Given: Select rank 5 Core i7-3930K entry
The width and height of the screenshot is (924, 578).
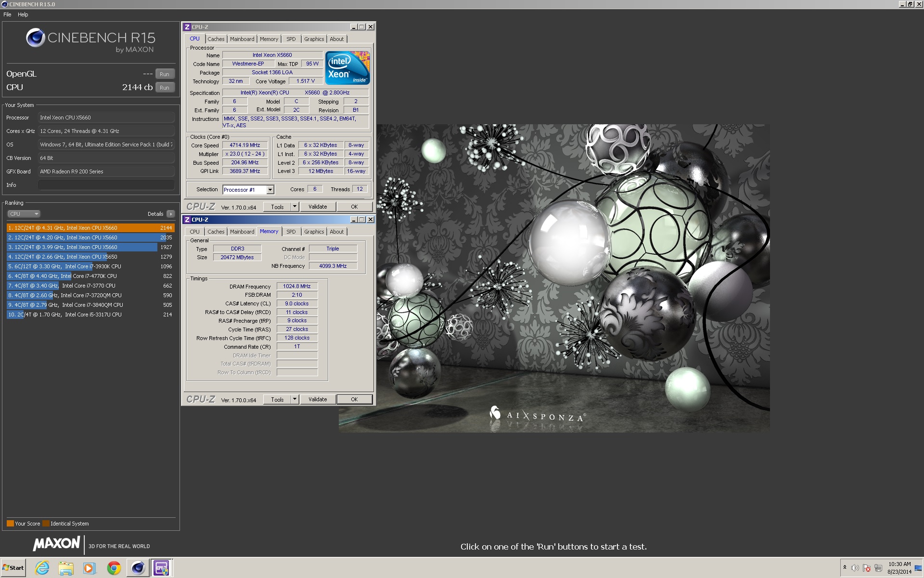Looking at the screenshot, I should 90,266.
